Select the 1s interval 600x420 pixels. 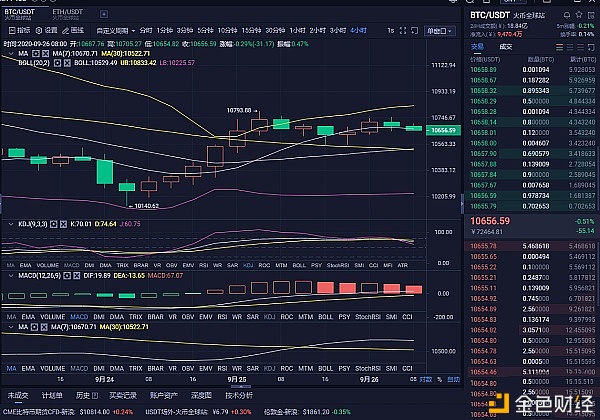click(x=391, y=30)
